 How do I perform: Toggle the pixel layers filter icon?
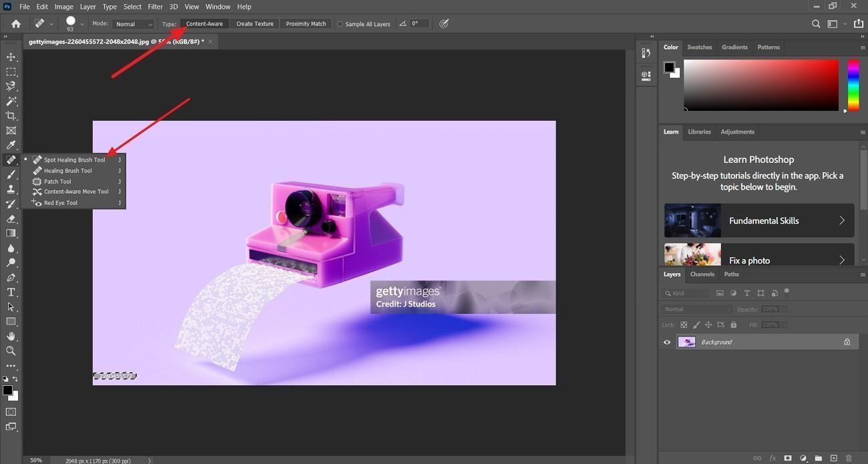point(720,293)
